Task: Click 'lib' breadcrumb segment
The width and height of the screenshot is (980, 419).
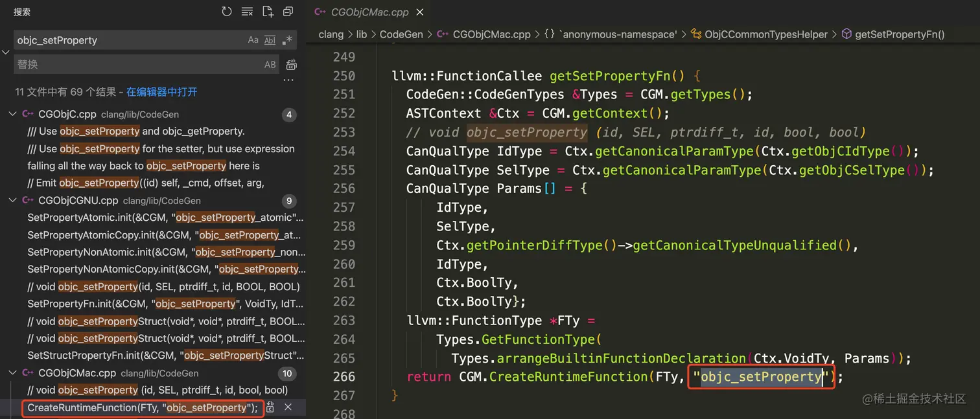Action: [361, 34]
